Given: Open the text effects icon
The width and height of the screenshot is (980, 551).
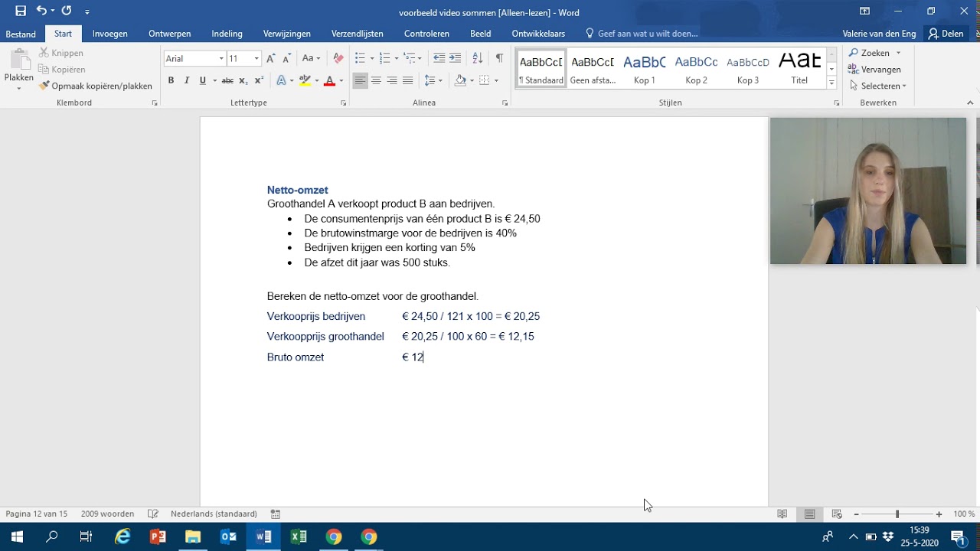Looking at the screenshot, I should coord(281,80).
